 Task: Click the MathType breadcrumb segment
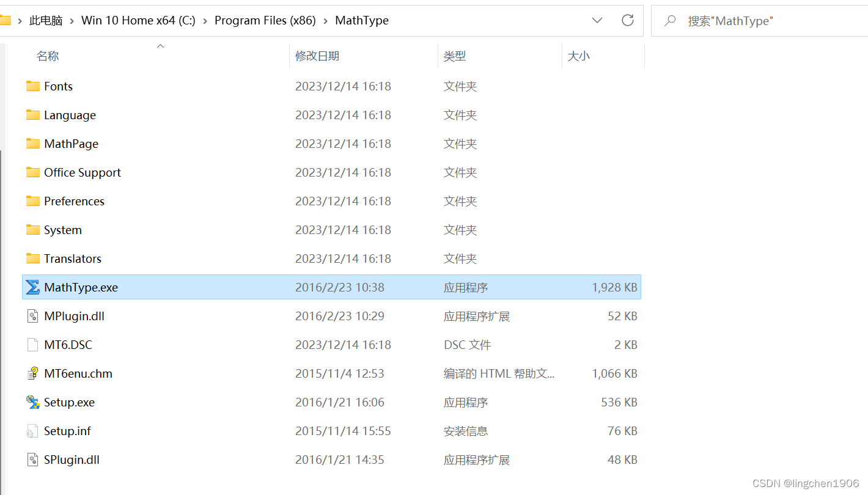[362, 21]
